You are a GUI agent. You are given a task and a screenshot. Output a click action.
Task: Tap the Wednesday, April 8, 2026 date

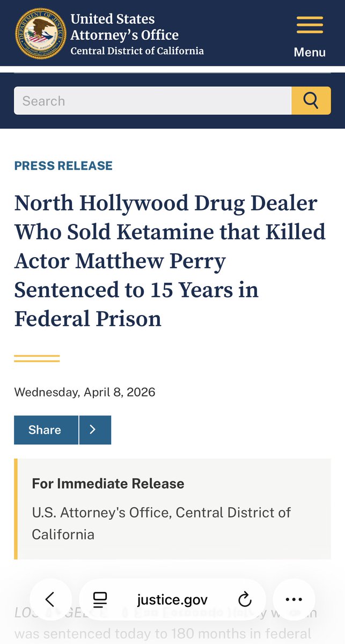(x=85, y=392)
